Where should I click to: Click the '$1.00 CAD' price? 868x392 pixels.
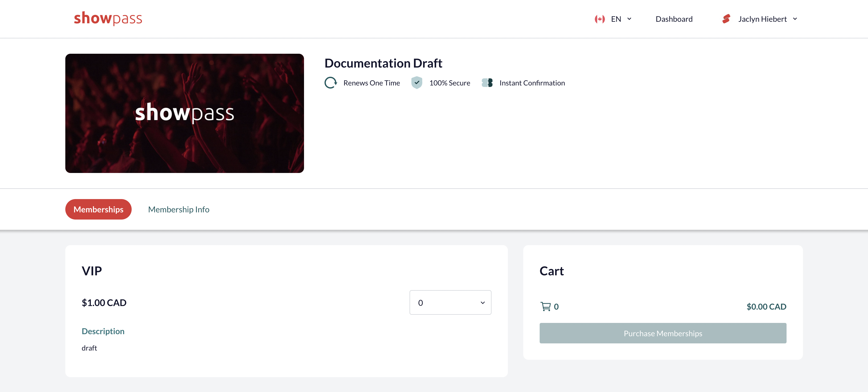coord(104,303)
